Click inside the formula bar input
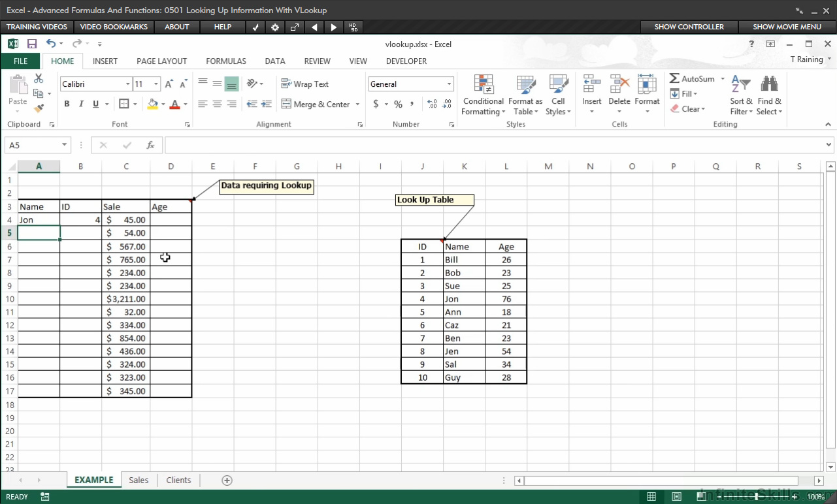 [495, 145]
